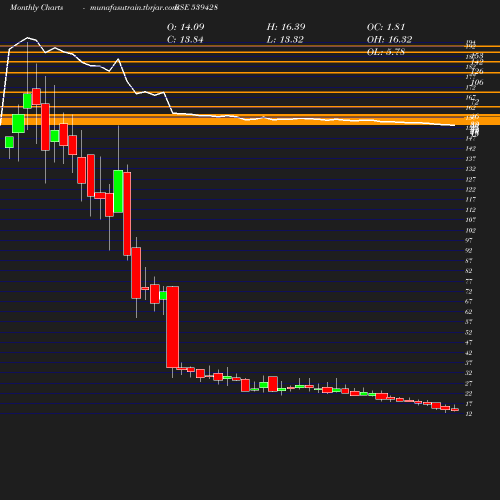Click the tallest red candle falling from 74 to 34
The width and height of the screenshot is (500, 500).
click(x=173, y=327)
